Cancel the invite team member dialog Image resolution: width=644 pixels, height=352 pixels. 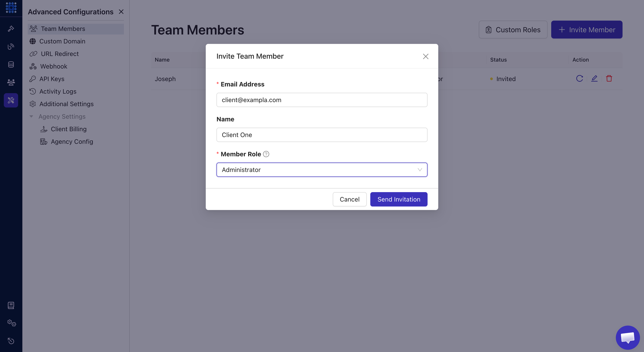pyautogui.click(x=349, y=199)
